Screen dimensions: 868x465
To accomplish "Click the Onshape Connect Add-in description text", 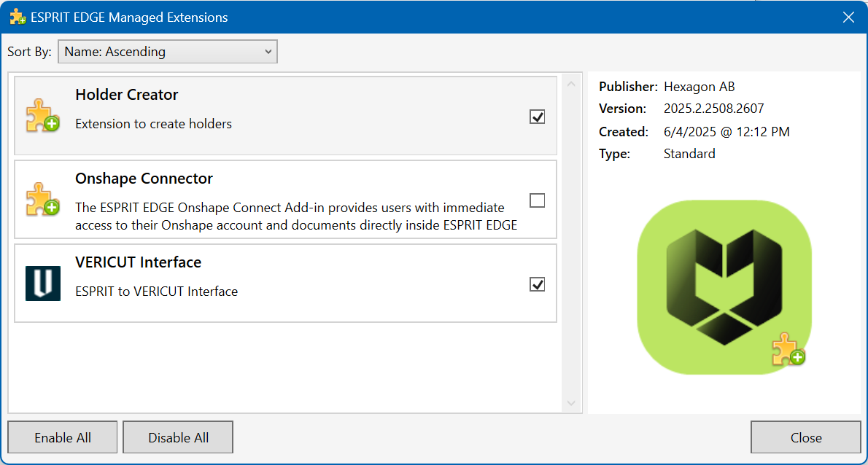I will pyautogui.click(x=296, y=216).
